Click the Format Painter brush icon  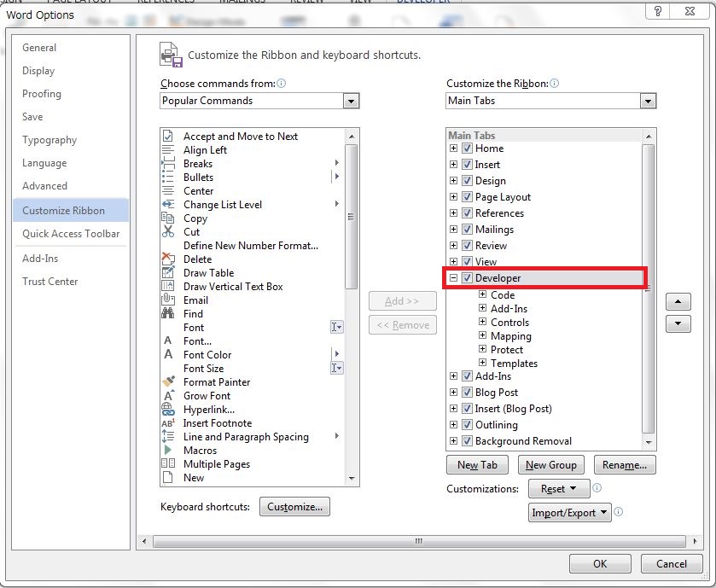167,381
